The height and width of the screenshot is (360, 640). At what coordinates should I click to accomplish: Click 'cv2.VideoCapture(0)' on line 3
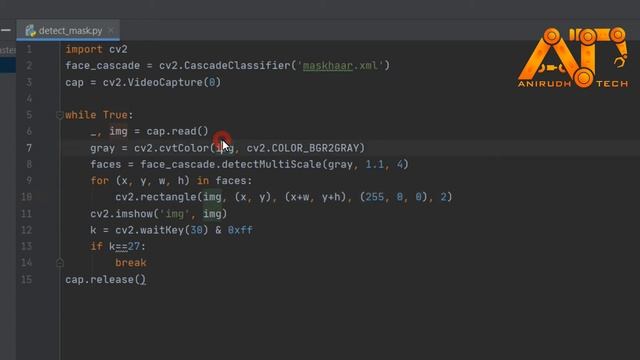[x=162, y=82]
